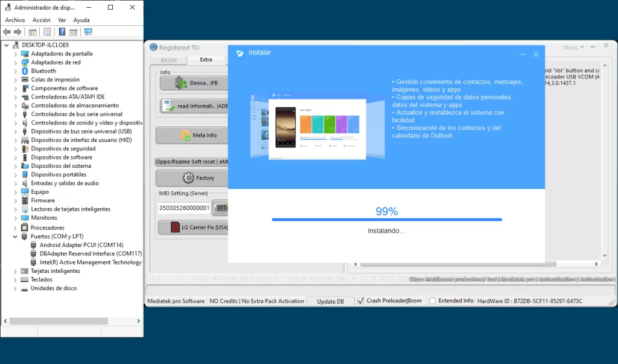This screenshot has height=364, width=618.
Task: Expand the Unidades de disco node
Action: (15, 289)
